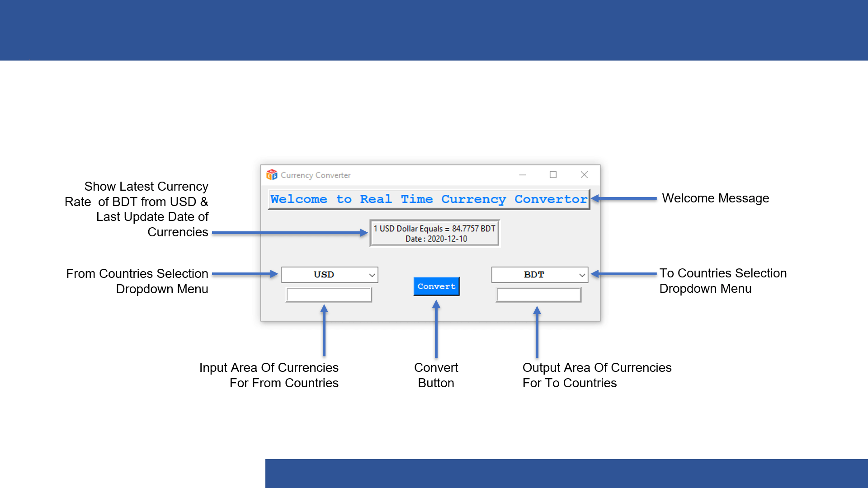Expand the BDT dropdown chevron arrow
The height and width of the screenshot is (488, 868).
[x=582, y=275]
